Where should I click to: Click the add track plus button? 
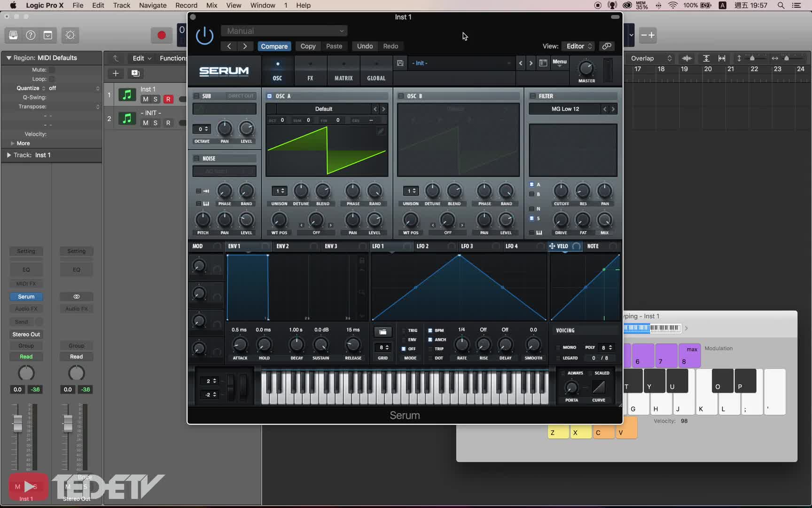click(x=116, y=73)
